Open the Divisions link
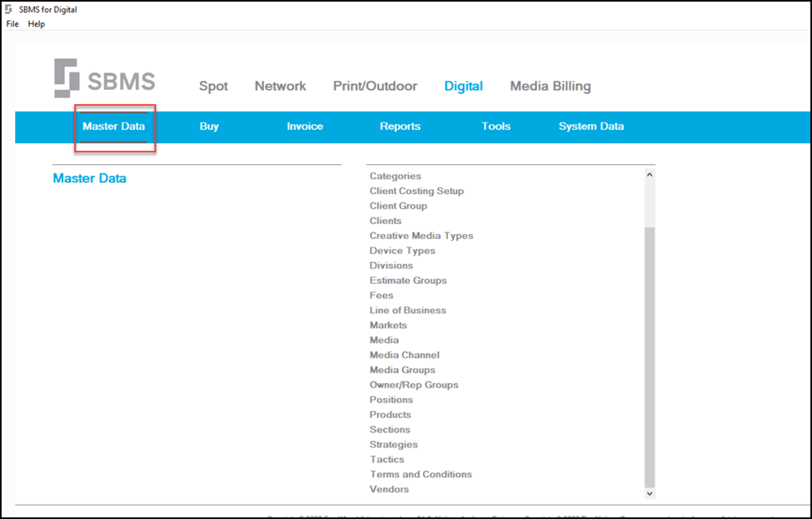The height and width of the screenshot is (519, 812). click(391, 266)
